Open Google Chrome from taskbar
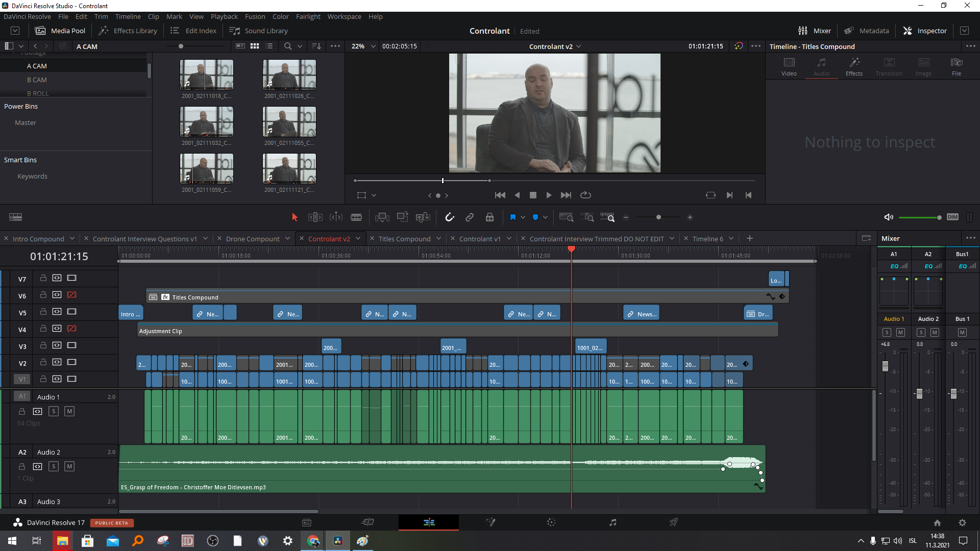 (313, 541)
